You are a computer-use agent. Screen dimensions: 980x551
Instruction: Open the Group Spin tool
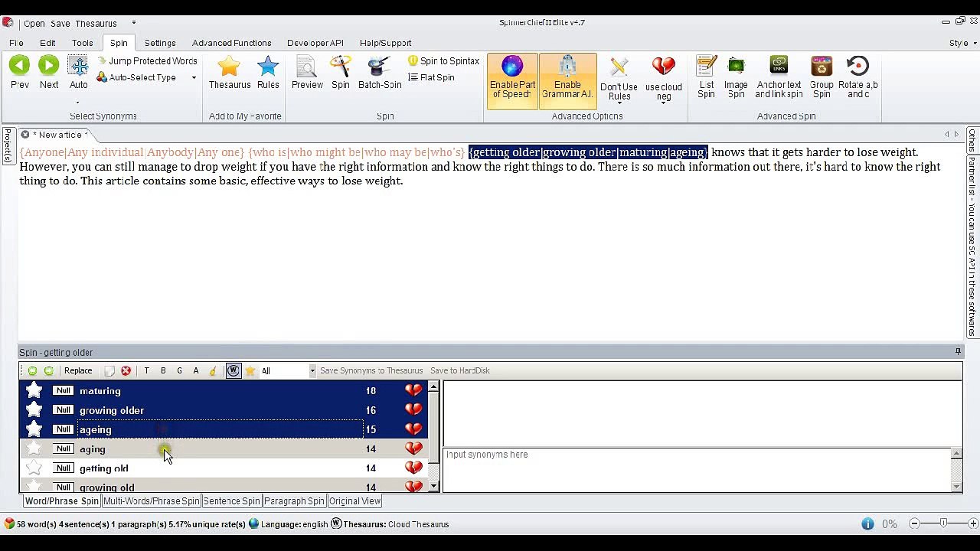pyautogui.click(x=822, y=77)
